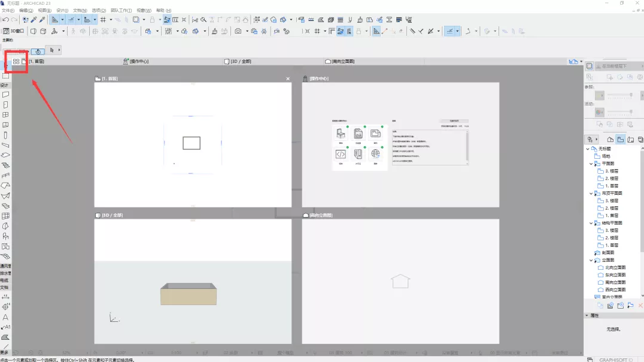
Task: Click the zoom magnifier icon in toolbar
Action: (x=203, y=19)
